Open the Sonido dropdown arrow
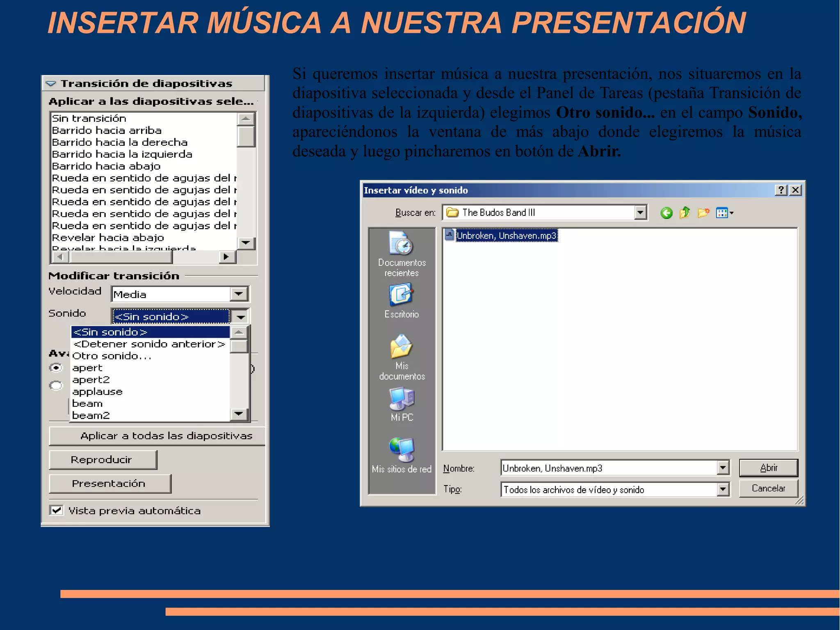 pos(240,316)
